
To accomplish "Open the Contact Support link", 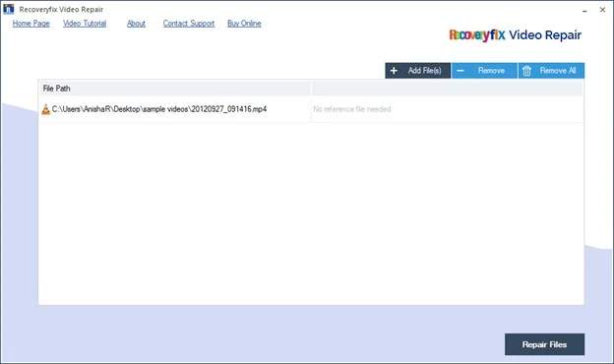I will tap(189, 24).
